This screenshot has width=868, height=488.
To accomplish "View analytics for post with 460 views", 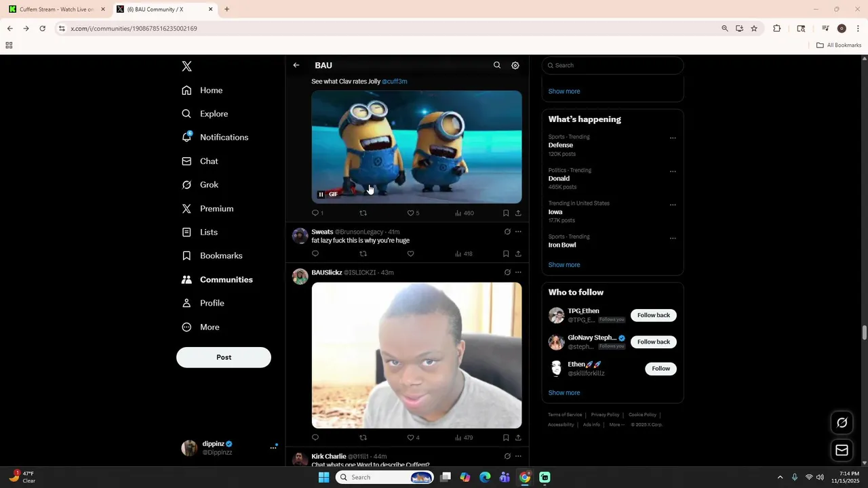I will [x=465, y=213].
